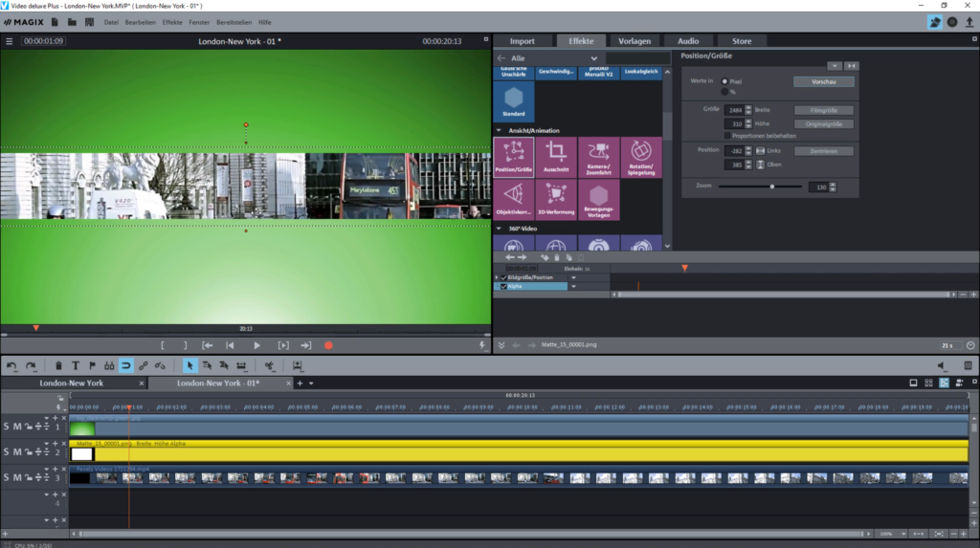Toggle the Bildgröße/Position keyframe checkbox
The width and height of the screenshot is (980, 548).
[x=503, y=277]
